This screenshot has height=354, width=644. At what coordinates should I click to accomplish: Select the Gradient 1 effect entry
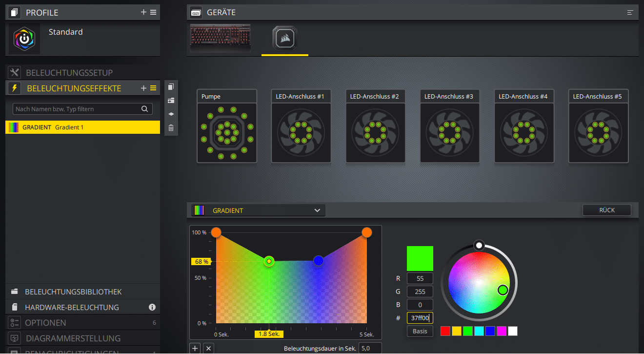tap(82, 127)
